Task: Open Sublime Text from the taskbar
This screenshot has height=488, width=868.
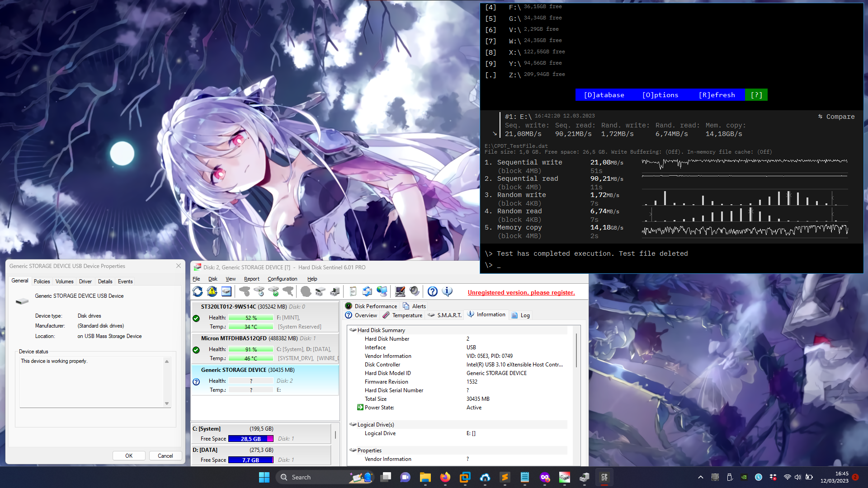Action: coord(505,477)
